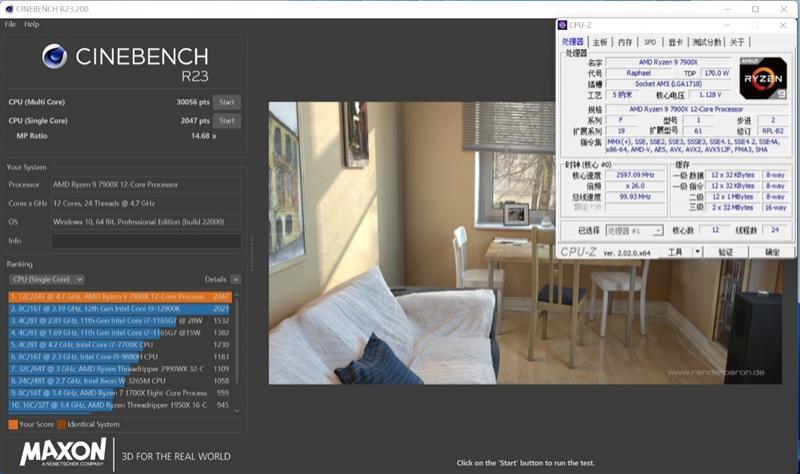800x474 pixels.
Task: Click the ranking list scroll-up arrow
Action: pyautogui.click(x=237, y=294)
